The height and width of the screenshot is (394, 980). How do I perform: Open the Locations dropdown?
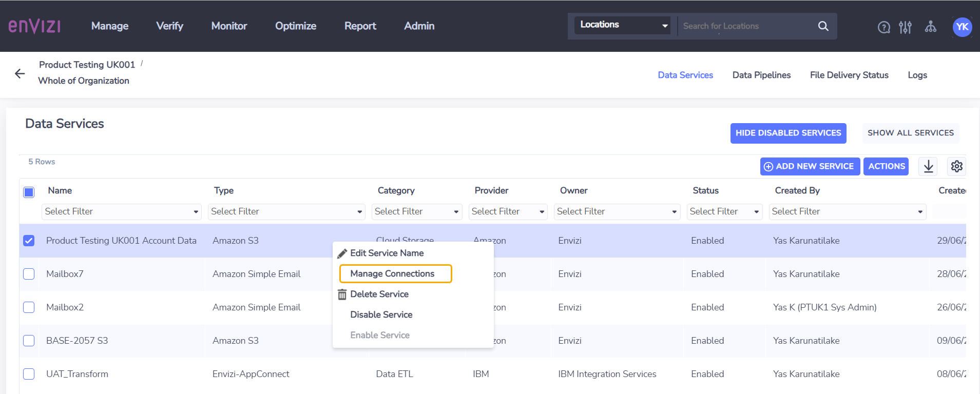622,25
